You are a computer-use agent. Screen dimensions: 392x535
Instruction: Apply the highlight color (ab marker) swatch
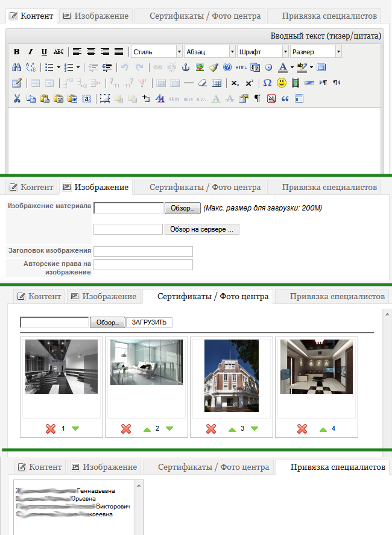tap(302, 67)
